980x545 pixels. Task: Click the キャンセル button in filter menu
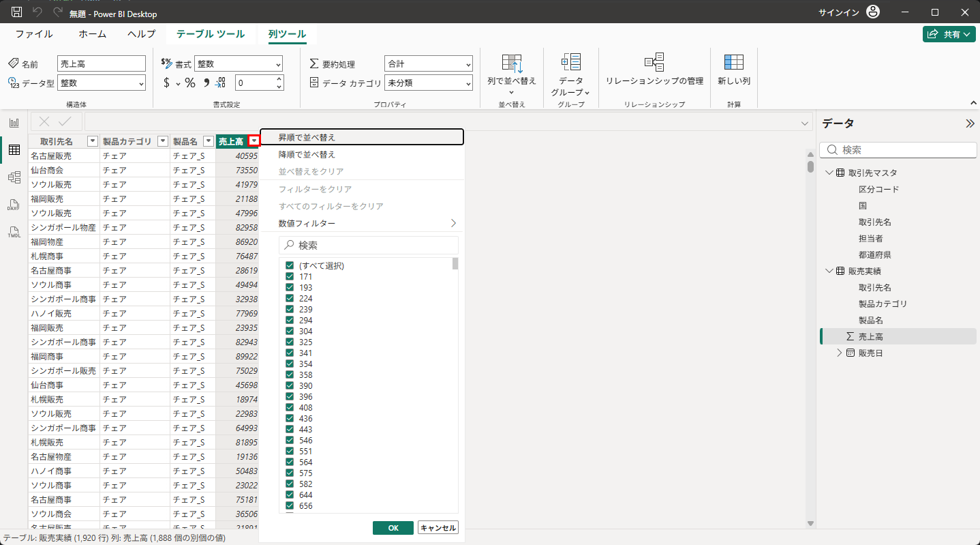(x=438, y=528)
